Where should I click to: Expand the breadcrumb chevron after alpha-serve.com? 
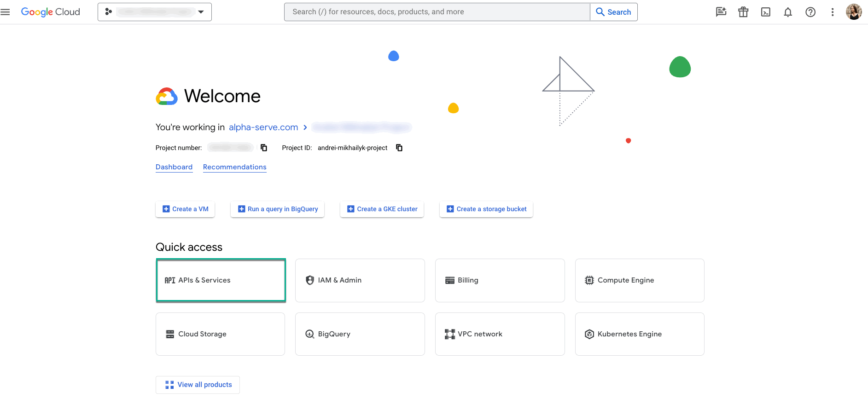[305, 127]
